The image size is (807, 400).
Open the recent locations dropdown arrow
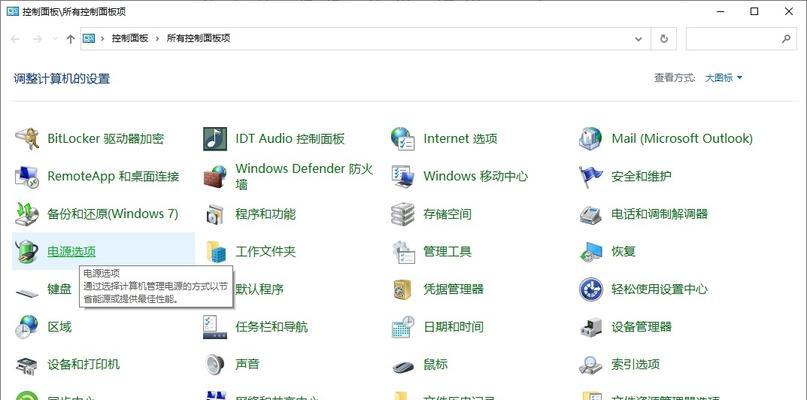(x=55, y=39)
